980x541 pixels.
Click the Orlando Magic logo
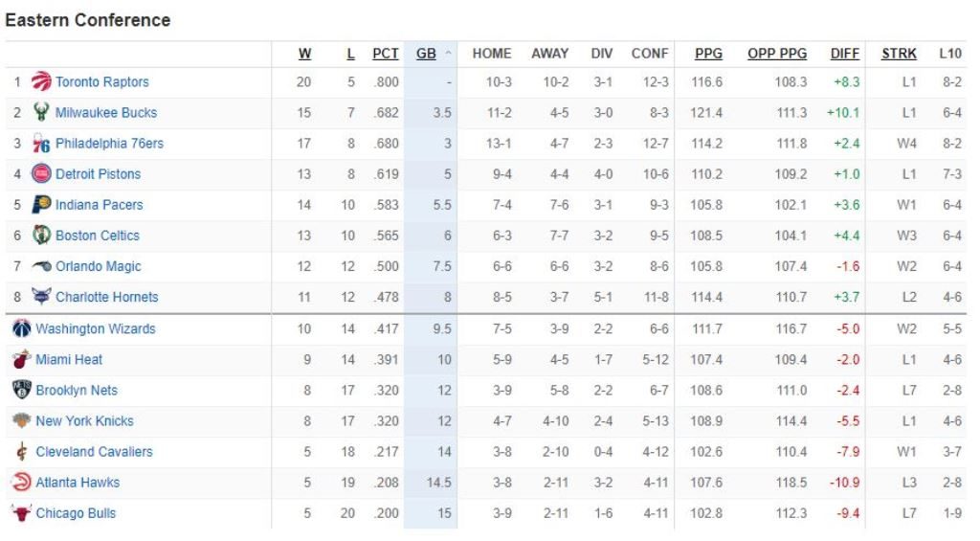tap(41, 266)
